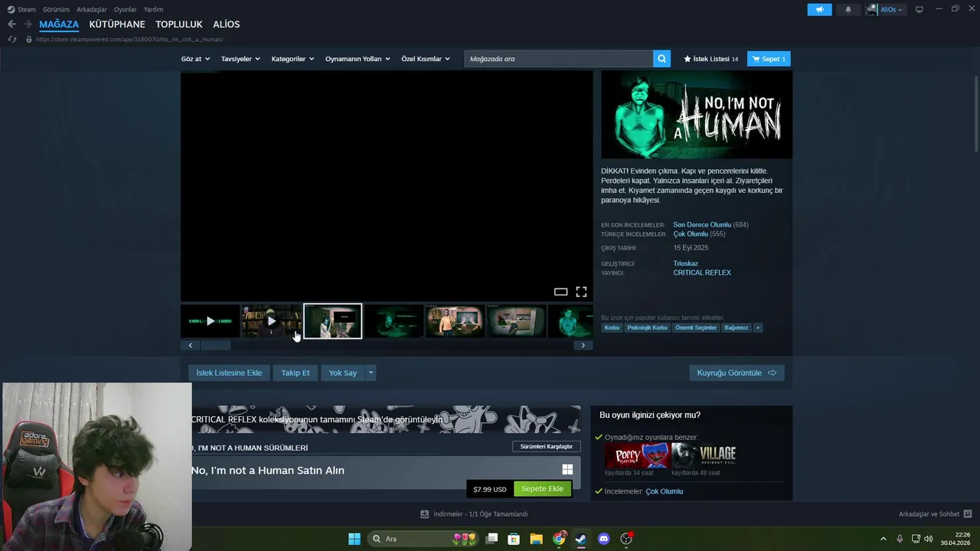Image resolution: width=980 pixels, height=551 pixels.
Task: Toggle theater mode on the video player
Action: coord(560,292)
